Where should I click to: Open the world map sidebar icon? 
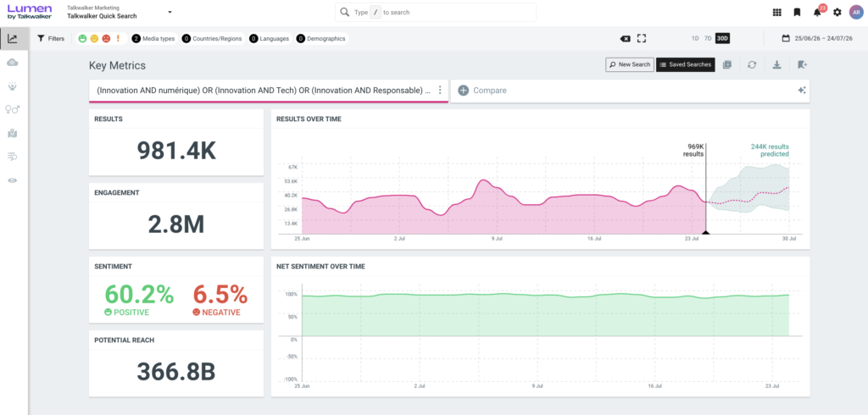tap(13, 133)
